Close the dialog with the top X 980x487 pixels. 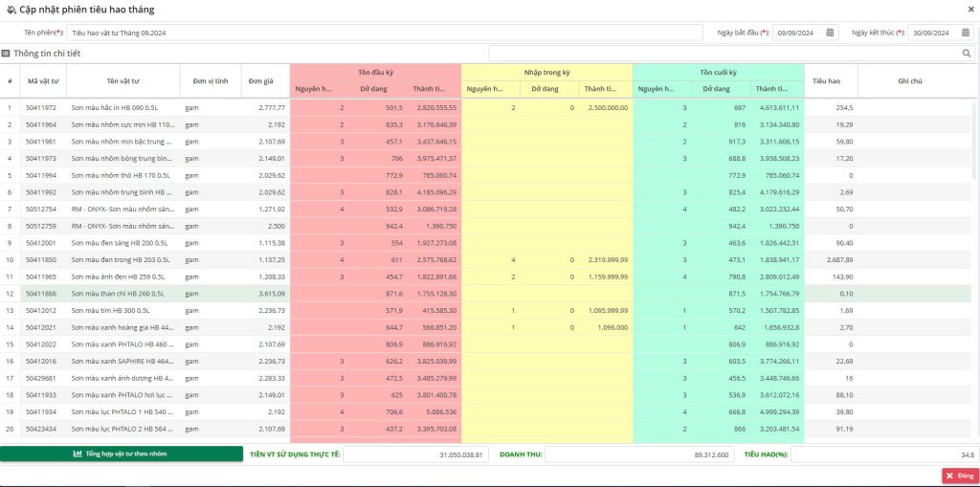click(970, 10)
